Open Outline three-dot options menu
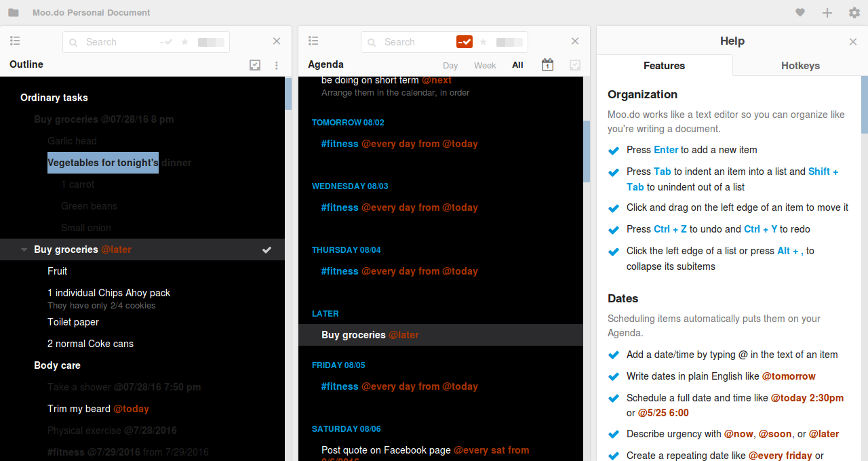This screenshot has width=868, height=461. click(277, 65)
